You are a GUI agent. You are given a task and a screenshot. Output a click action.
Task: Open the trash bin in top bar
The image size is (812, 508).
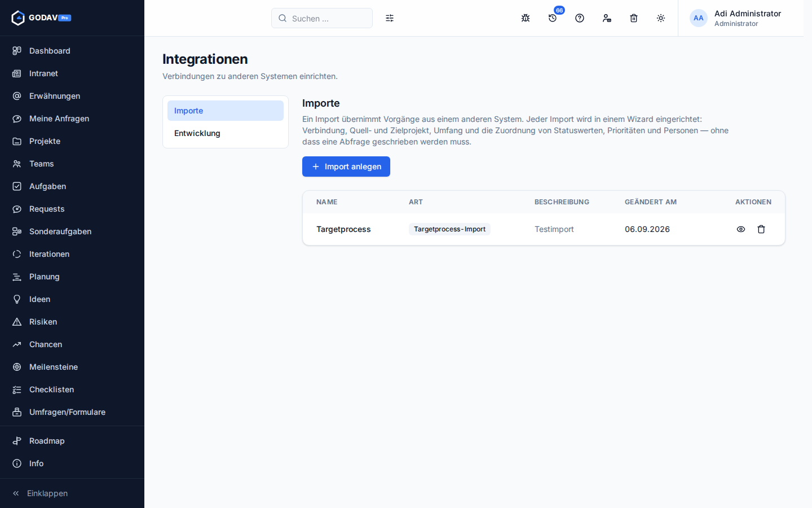coord(634,18)
